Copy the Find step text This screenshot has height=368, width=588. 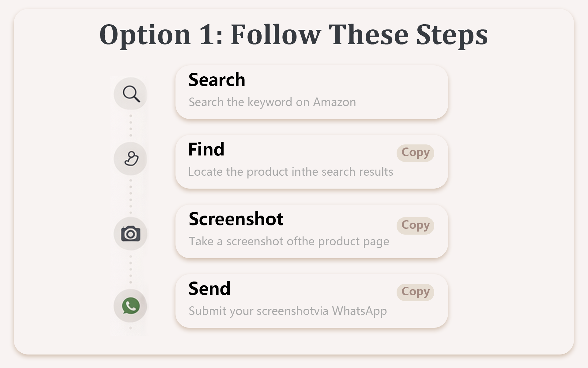coord(415,153)
